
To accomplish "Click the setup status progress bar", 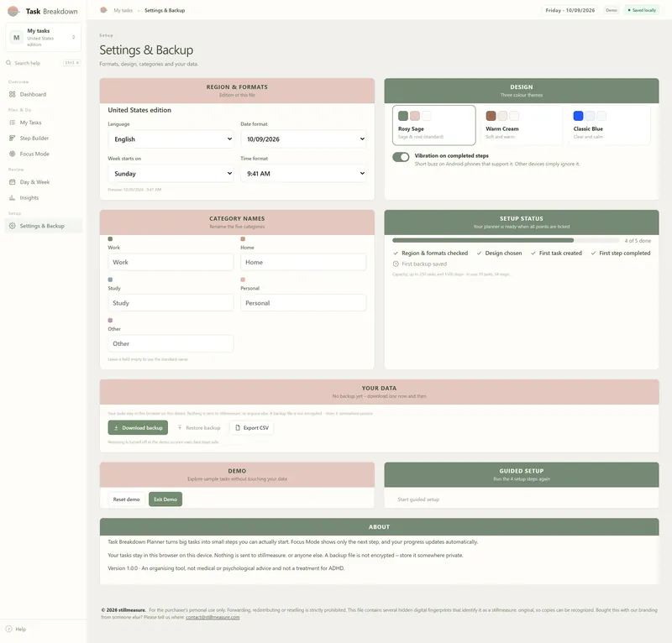I will coord(506,240).
